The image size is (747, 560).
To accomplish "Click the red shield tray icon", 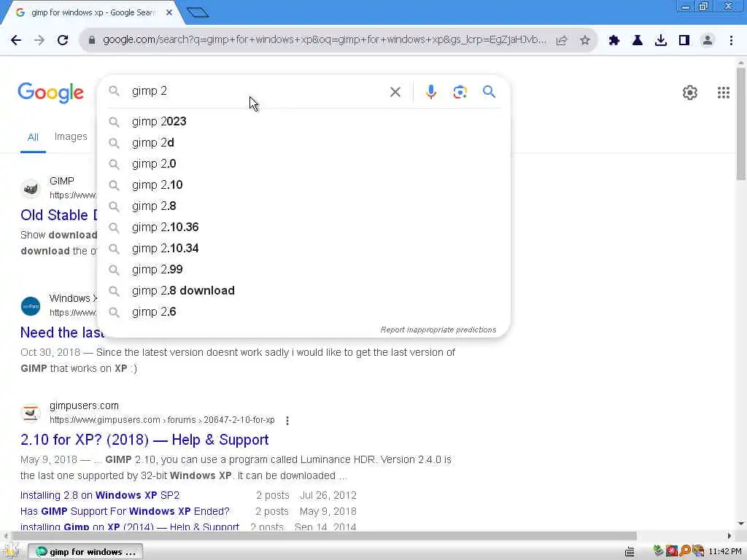I will [672, 551].
